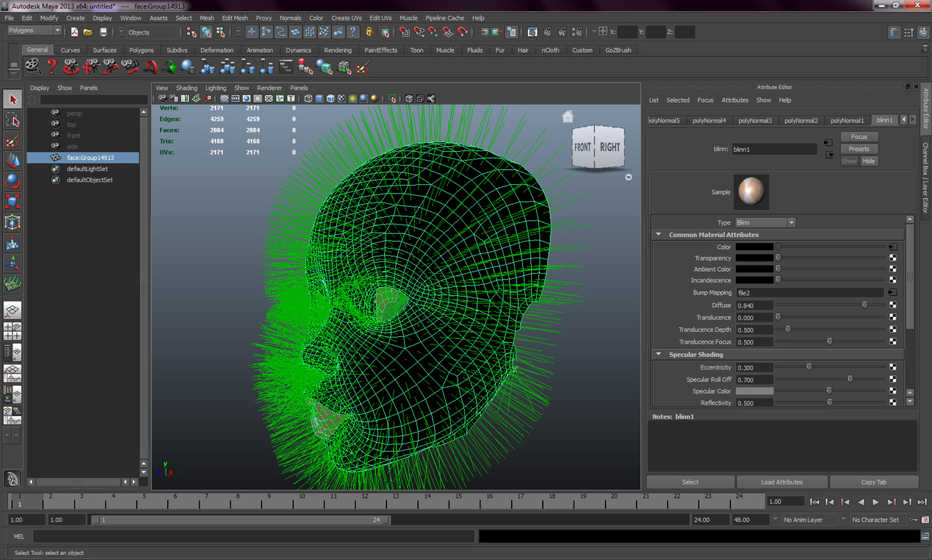The height and width of the screenshot is (560, 932).
Task: Select the Soft Modification tool
Action: 12,243
